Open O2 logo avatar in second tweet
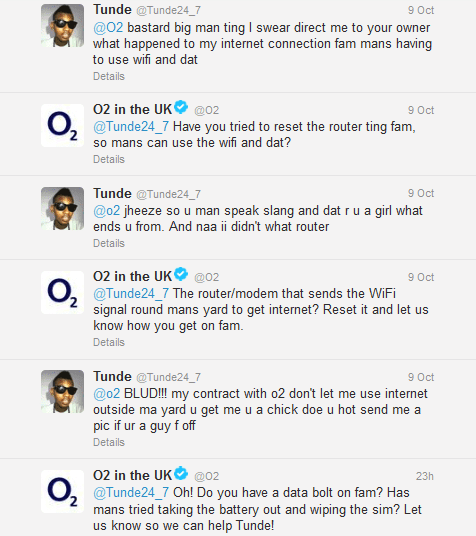Screen dimensions: 476x536 pyautogui.click(x=62, y=125)
